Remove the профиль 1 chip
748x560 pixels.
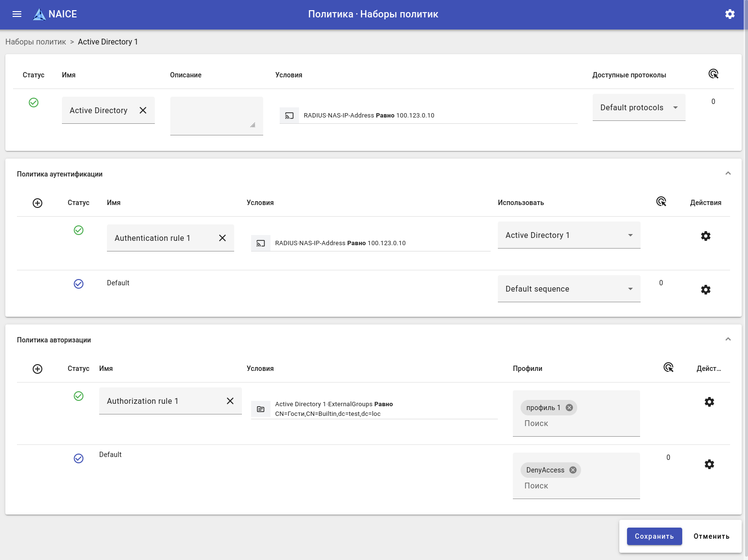569,408
